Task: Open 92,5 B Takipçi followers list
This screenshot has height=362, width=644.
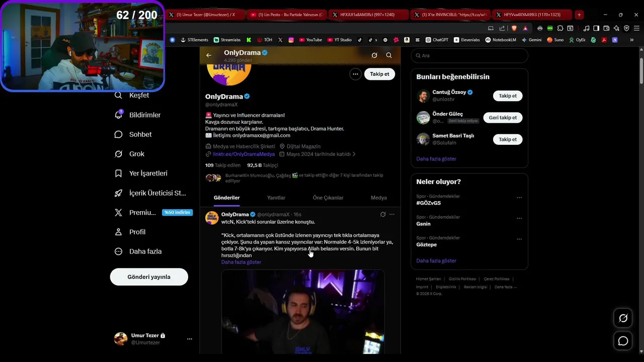Action: pyautogui.click(x=262, y=165)
